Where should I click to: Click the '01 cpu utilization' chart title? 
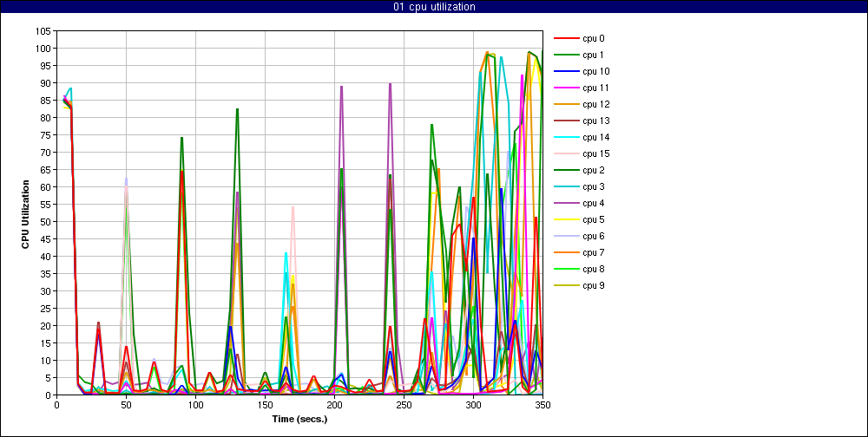(x=434, y=7)
